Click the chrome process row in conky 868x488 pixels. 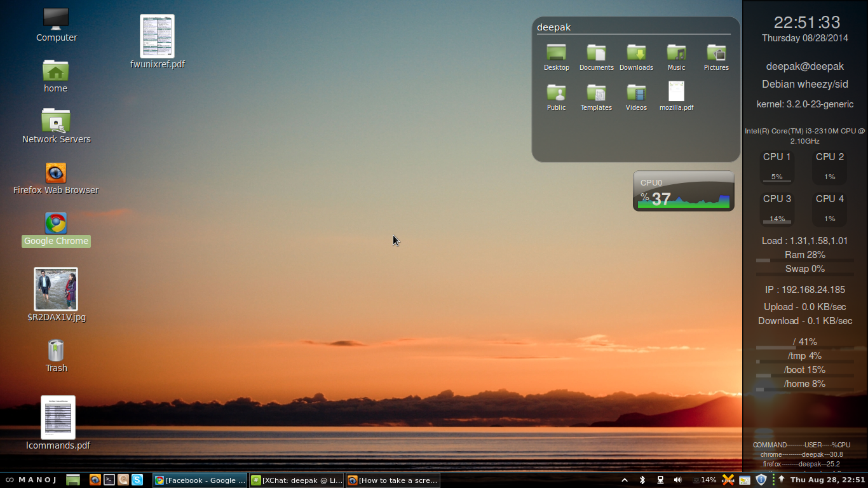pos(802,454)
